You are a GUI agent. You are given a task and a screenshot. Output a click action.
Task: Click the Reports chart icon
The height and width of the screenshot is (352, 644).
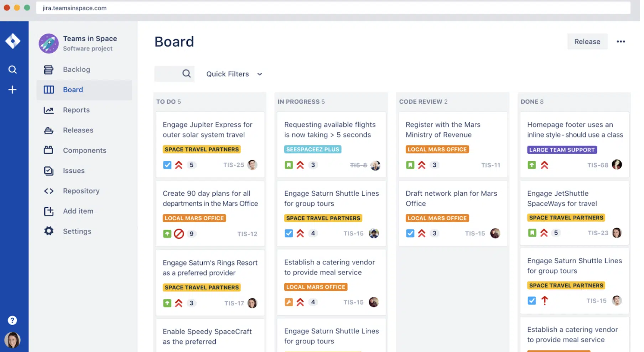pyautogui.click(x=49, y=110)
